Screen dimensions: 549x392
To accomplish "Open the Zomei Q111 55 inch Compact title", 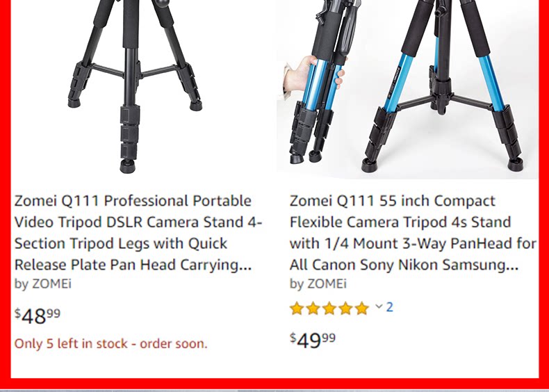I will tap(413, 233).
